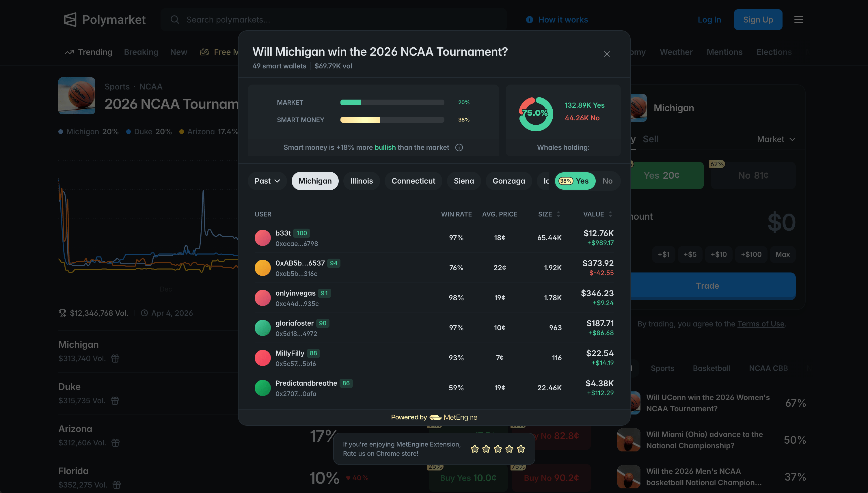This screenshot has width=868, height=493.
Task: Select the Gonzaga team chip
Action: 509,181
